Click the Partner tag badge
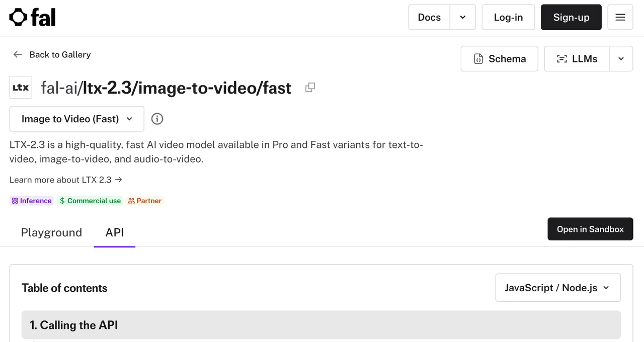 point(144,201)
